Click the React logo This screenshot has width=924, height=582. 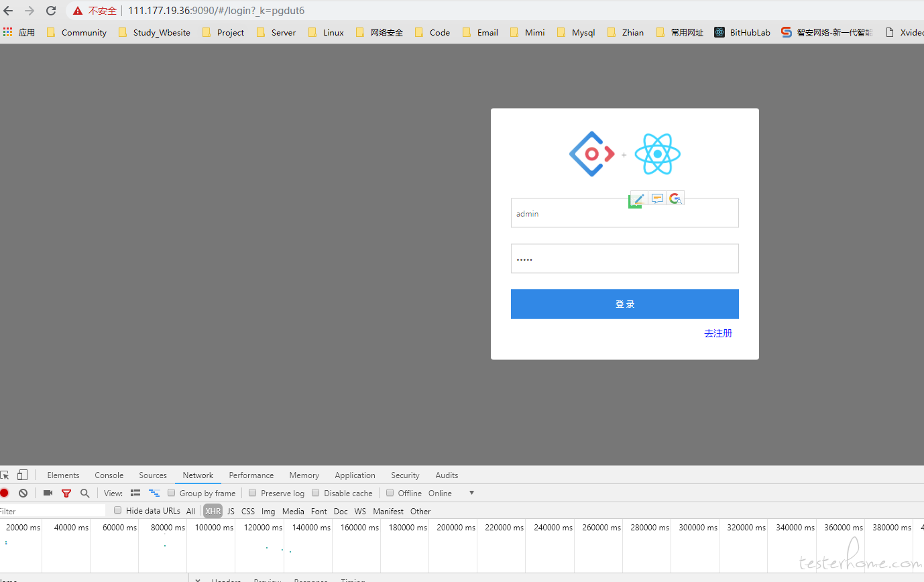[x=658, y=154]
